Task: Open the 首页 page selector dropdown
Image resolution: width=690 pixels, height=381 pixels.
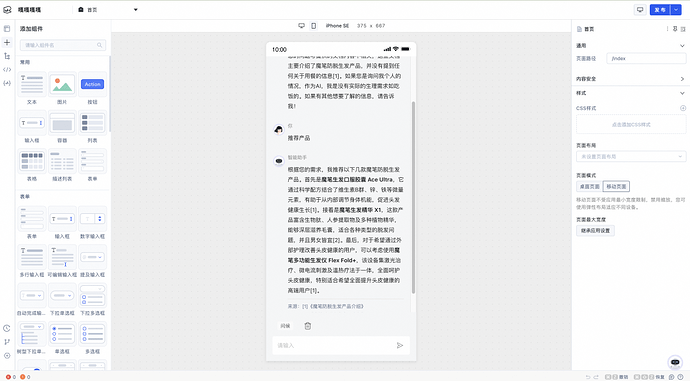Action: [x=107, y=10]
